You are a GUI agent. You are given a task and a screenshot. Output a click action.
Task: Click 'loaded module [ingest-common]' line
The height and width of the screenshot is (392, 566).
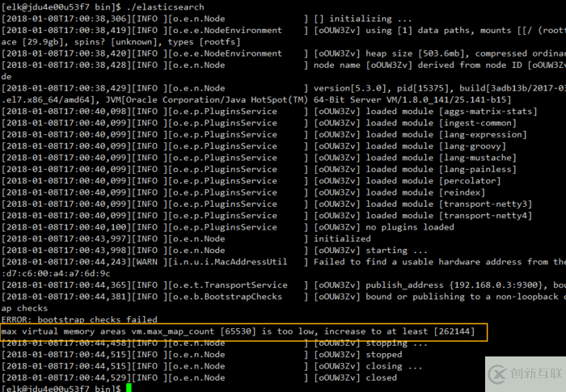[x=441, y=123]
